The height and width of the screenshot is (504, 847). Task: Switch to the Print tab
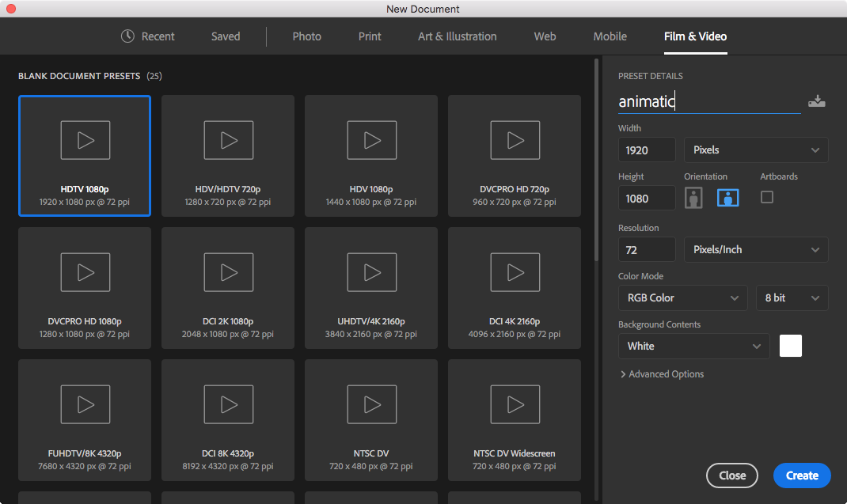[x=370, y=36]
